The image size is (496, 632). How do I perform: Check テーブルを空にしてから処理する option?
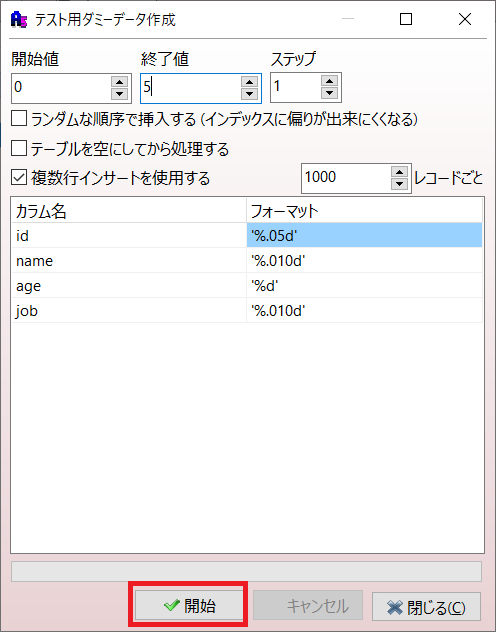(x=19, y=148)
